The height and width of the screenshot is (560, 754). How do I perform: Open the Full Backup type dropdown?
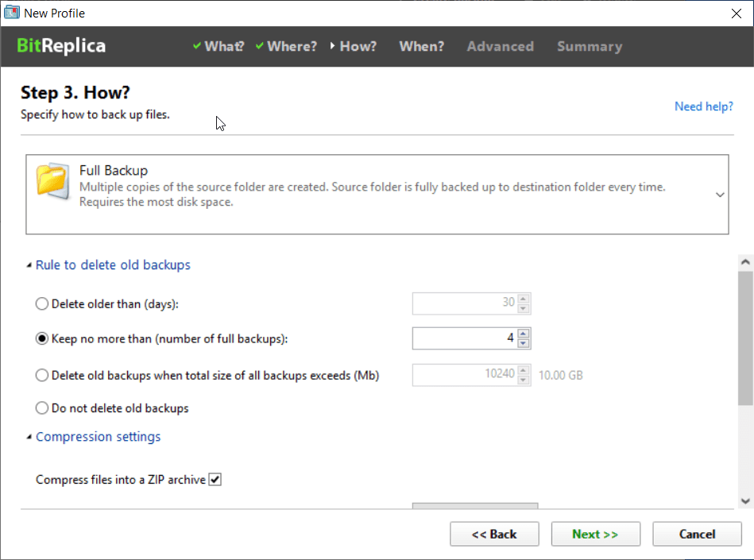(720, 195)
